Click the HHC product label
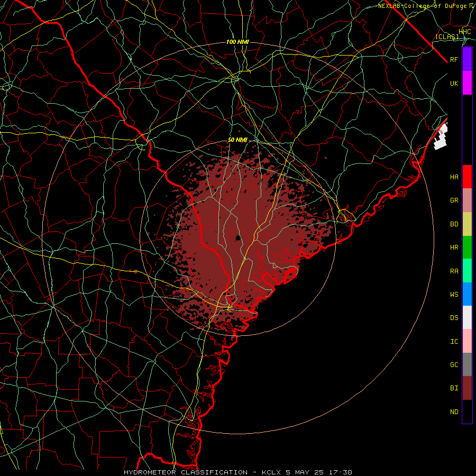Image resolution: width=476 pixels, height=476 pixels. click(465, 32)
